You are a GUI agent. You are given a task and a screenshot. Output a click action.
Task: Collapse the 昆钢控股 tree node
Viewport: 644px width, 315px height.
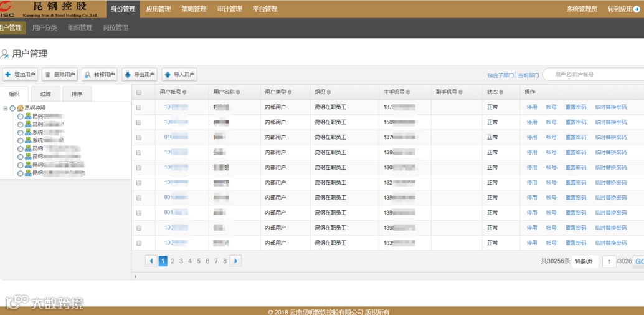pos(6,109)
